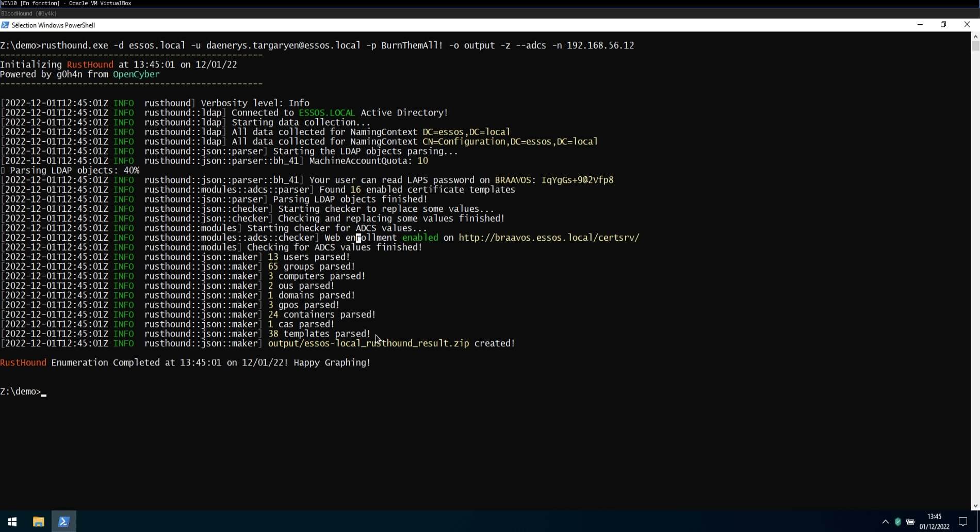Screen dimensions: 980x532
Task: Click the '1 domains parsed!' line
Action: pyautogui.click(x=312, y=295)
